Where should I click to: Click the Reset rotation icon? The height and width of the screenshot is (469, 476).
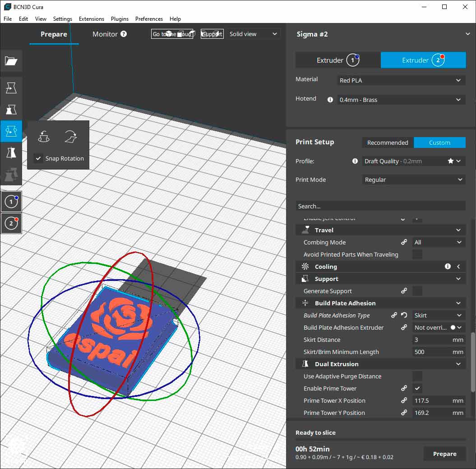44,137
